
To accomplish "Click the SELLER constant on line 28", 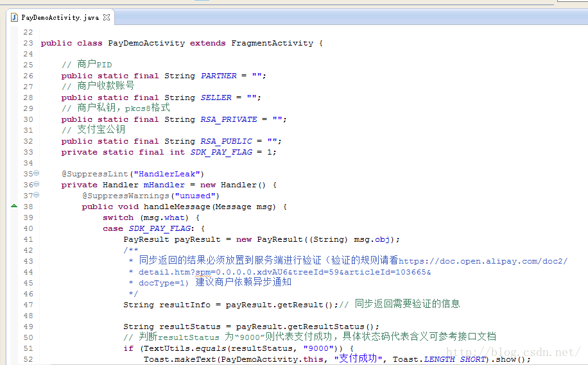I will pos(216,98).
